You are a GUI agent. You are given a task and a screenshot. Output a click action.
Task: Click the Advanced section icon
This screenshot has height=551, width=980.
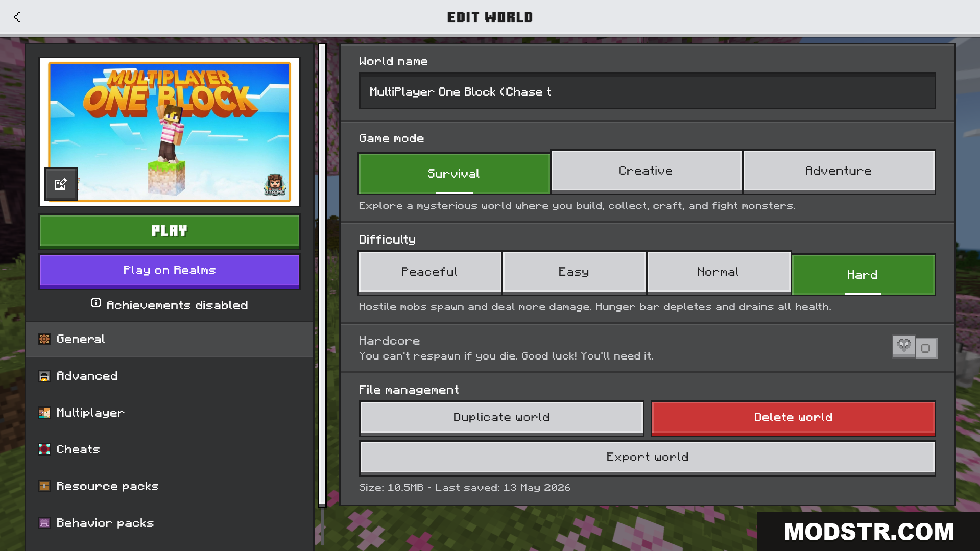click(44, 376)
